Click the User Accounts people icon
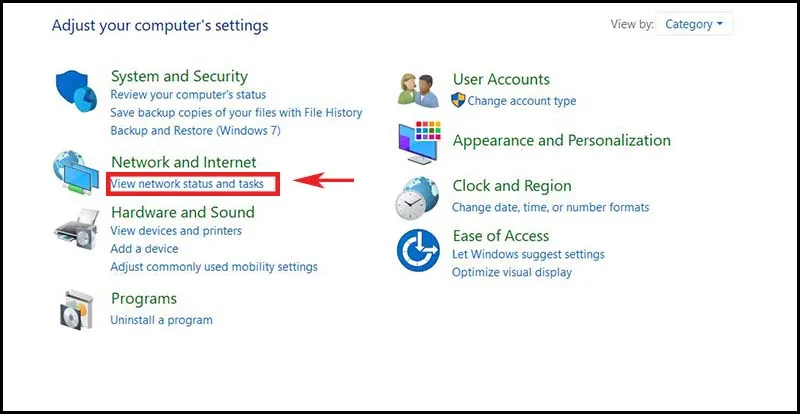 (418, 92)
